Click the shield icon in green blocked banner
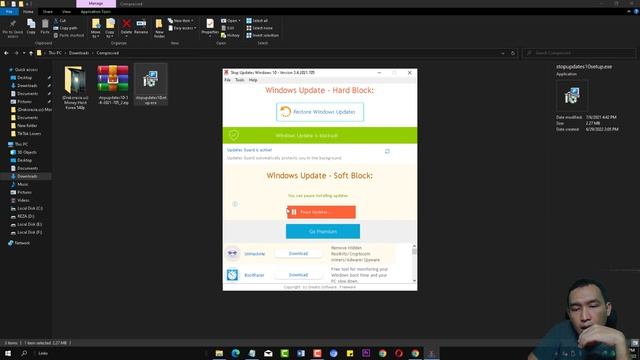Image resolution: width=640 pixels, height=360 pixels. tap(233, 135)
